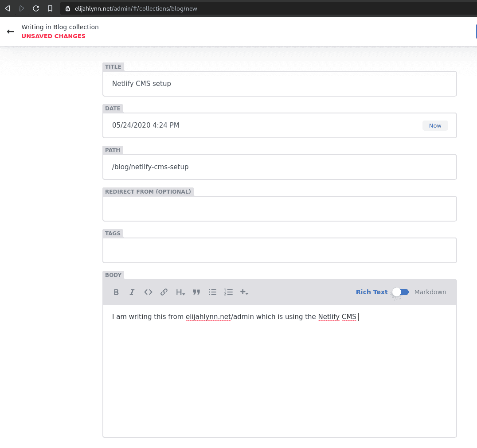
Task: Go back using the left arrow
Action: [x=11, y=31]
